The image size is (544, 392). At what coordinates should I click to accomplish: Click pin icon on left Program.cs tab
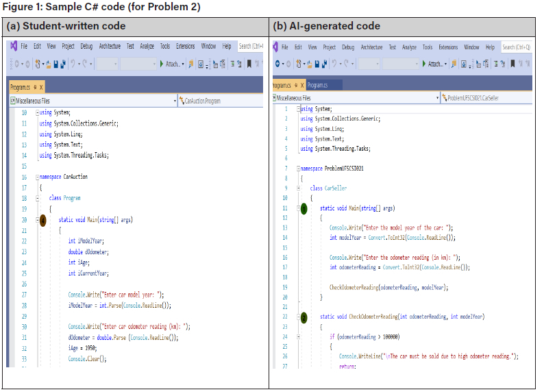[34, 87]
